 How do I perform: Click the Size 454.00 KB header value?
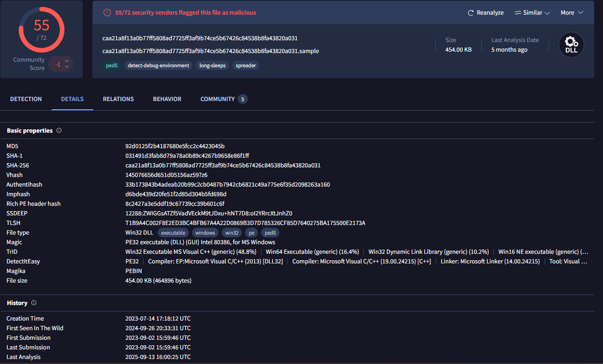(459, 49)
